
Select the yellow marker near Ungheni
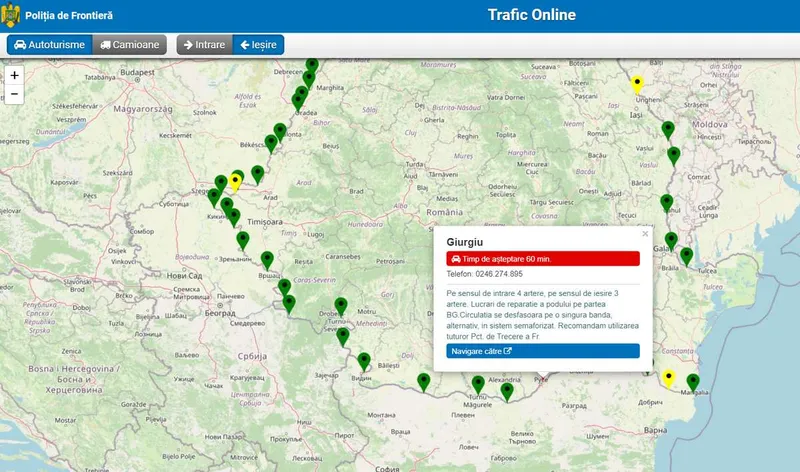pyautogui.click(x=637, y=84)
